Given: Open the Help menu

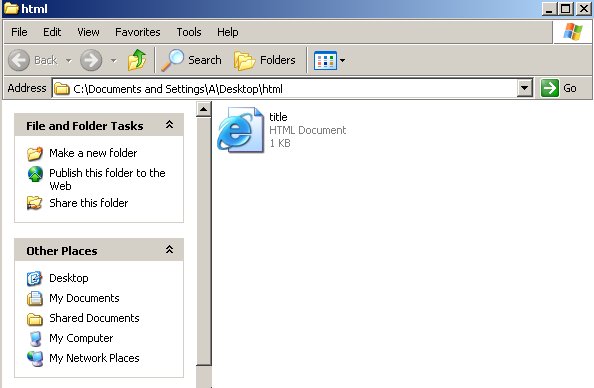Looking at the screenshot, I should click(228, 32).
